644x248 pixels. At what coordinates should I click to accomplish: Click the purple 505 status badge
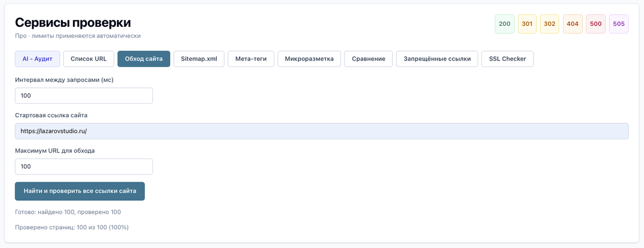[x=619, y=24]
